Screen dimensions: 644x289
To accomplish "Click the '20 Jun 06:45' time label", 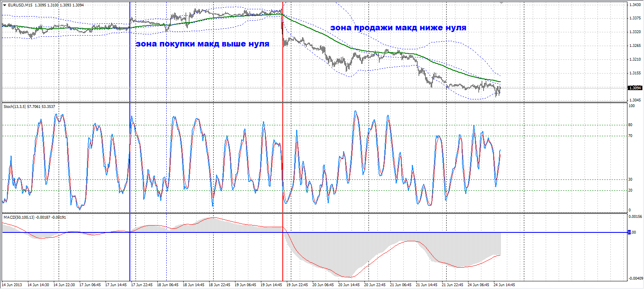I will click(323, 285).
